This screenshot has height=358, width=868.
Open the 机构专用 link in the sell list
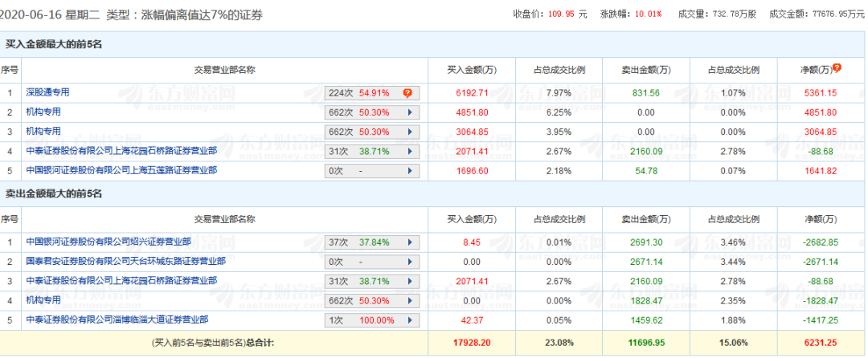tap(43, 300)
